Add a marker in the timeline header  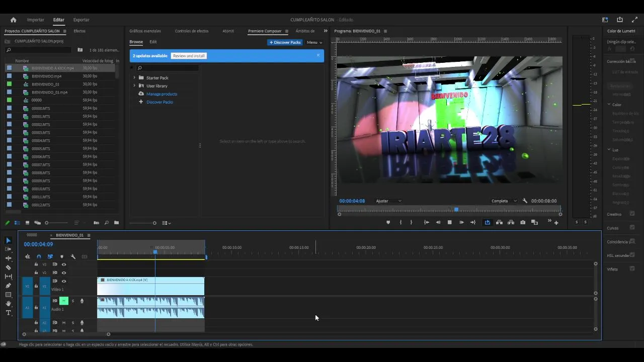pyautogui.click(x=61, y=256)
